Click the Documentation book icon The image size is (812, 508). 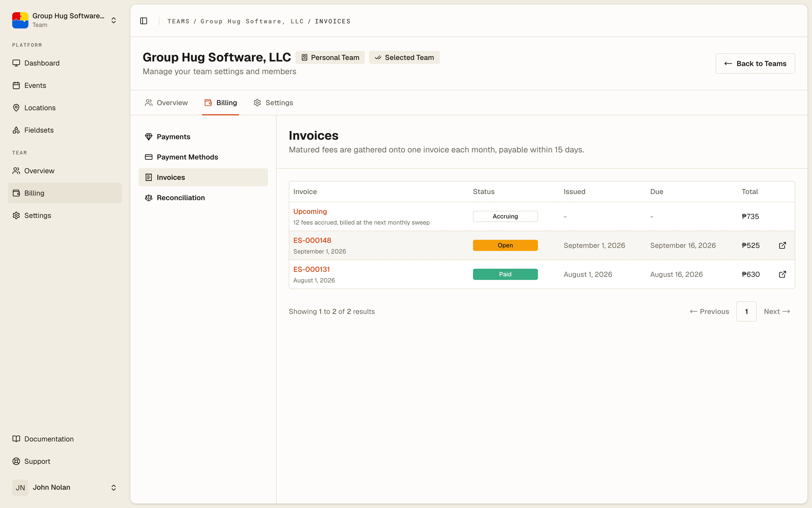coord(16,439)
